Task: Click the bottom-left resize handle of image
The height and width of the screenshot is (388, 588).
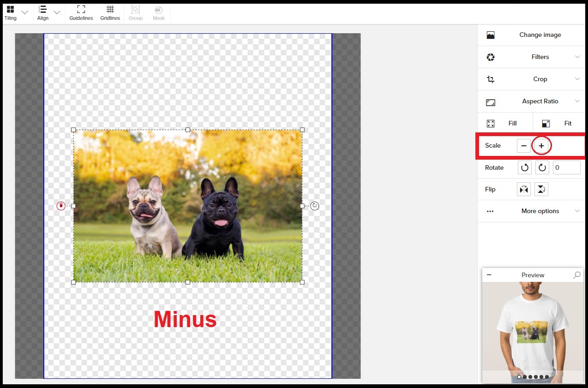Action: click(x=73, y=282)
